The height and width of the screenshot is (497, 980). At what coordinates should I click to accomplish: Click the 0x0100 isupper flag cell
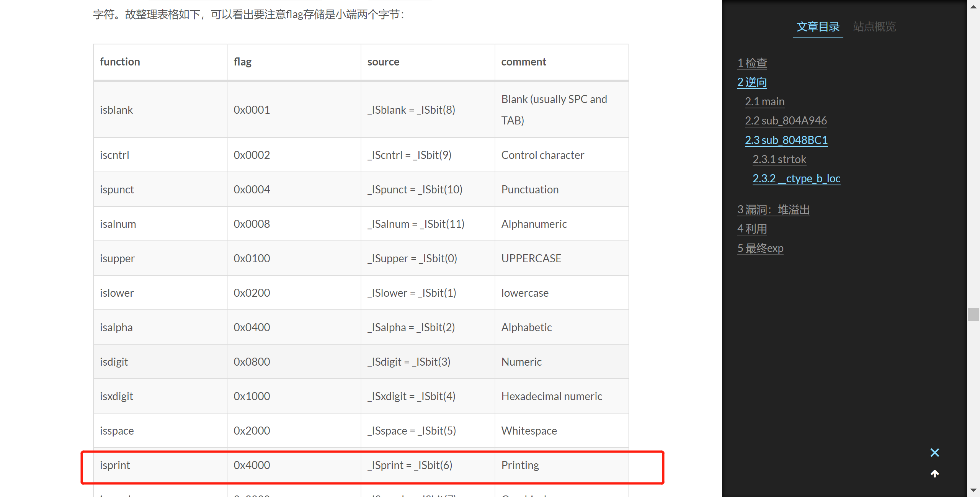252,258
